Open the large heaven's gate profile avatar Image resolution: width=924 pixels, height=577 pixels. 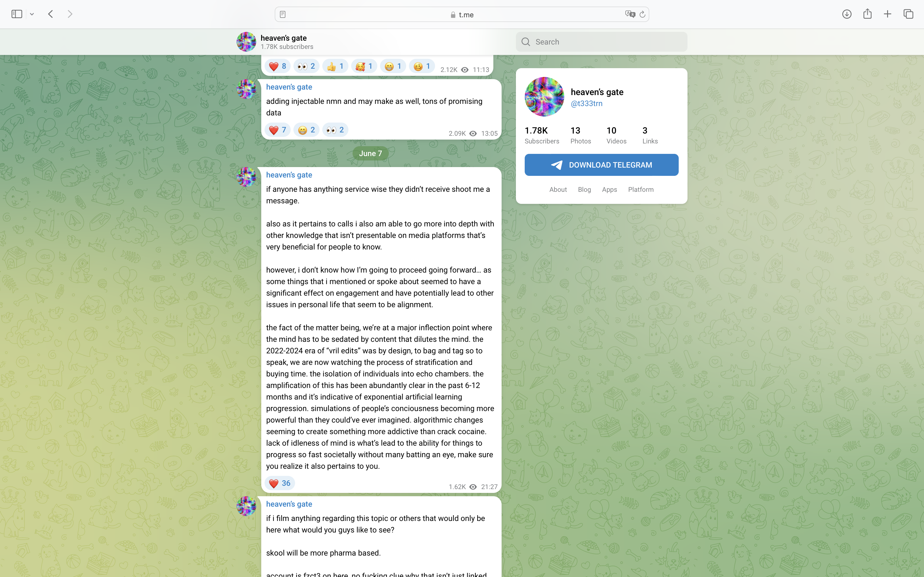[544, 96]
